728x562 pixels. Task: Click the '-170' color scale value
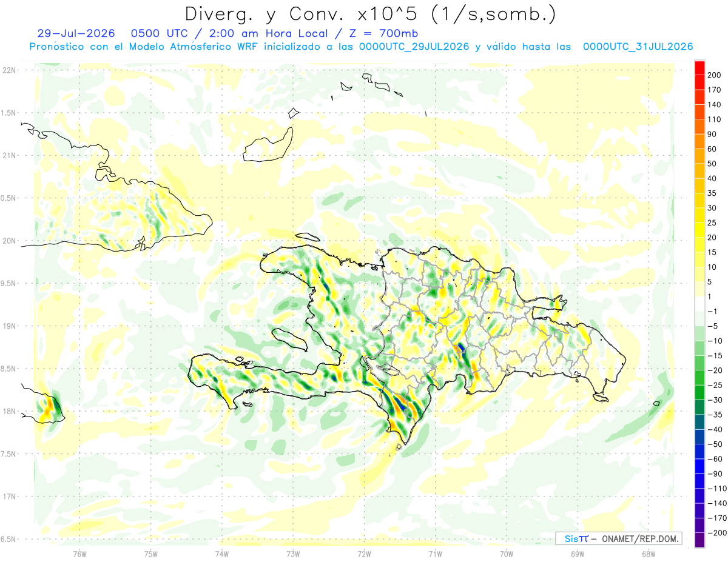coord(718,518)
